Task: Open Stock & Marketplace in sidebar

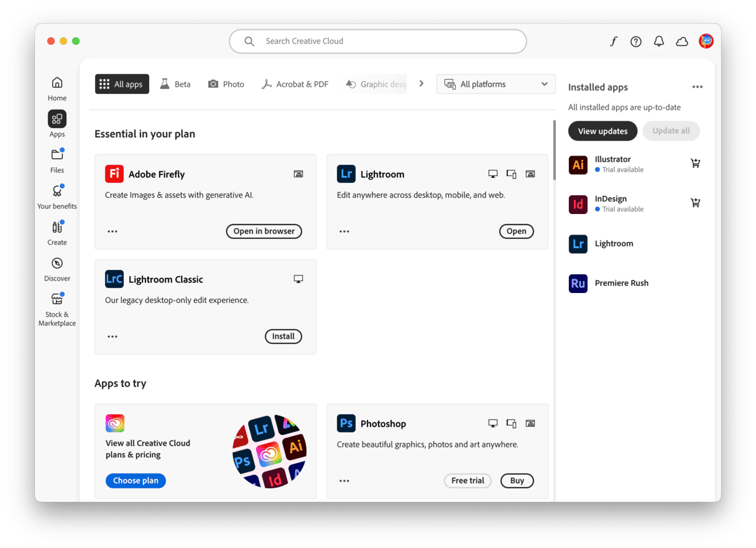Action: tap(57, 309)
